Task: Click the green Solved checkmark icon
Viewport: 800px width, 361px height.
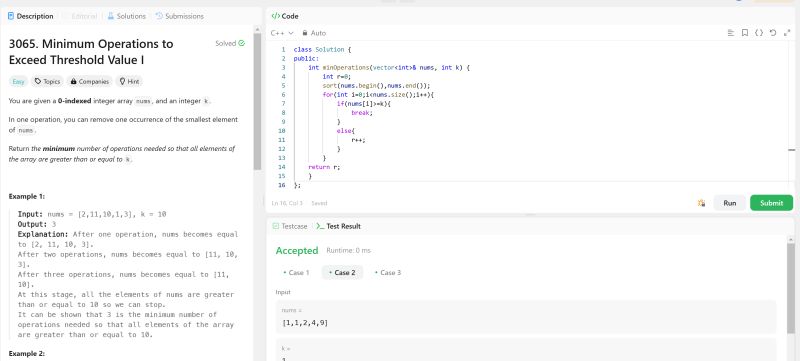Action: (x=241, y=43)
